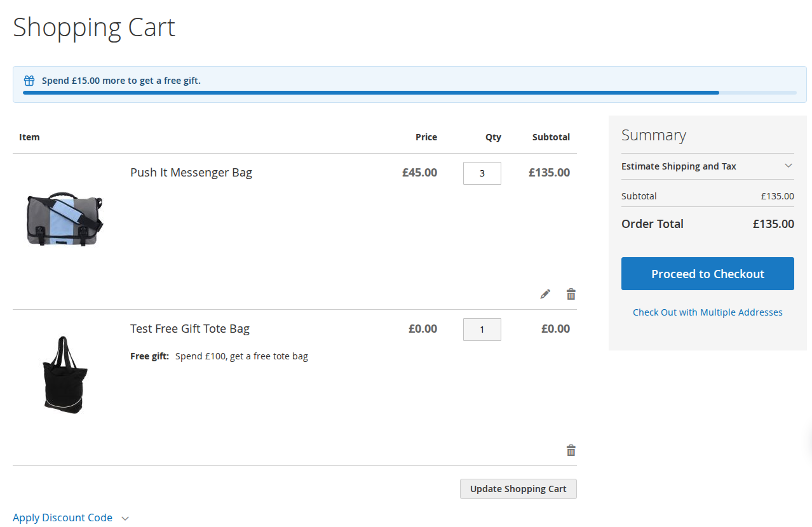Click Update Shopping Cart button
The image size is (812, 527).
click(518, 489)
